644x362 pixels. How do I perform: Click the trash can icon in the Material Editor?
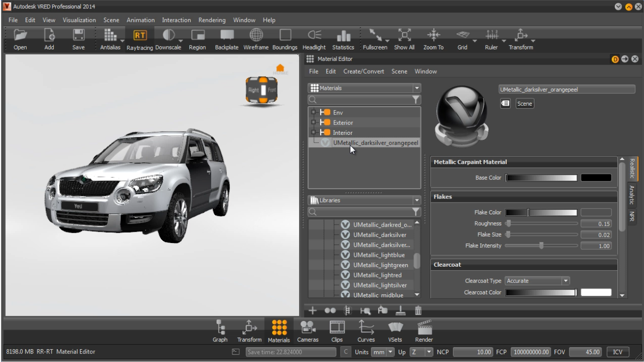[x=418, y=310]
